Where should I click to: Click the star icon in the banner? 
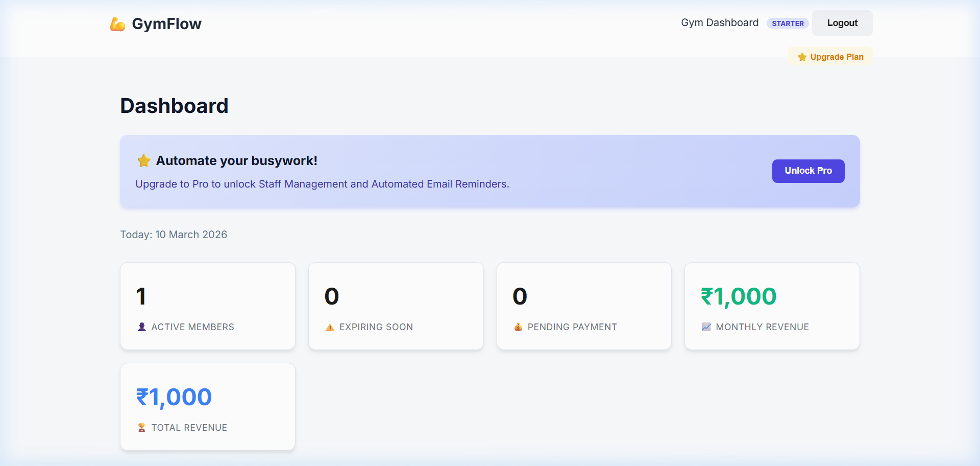pos(143,160)
